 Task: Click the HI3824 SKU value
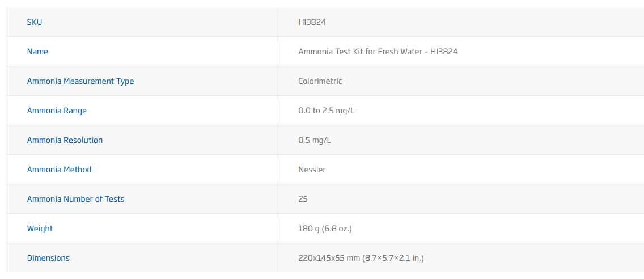pyautogui.click(x=312, y=22)
